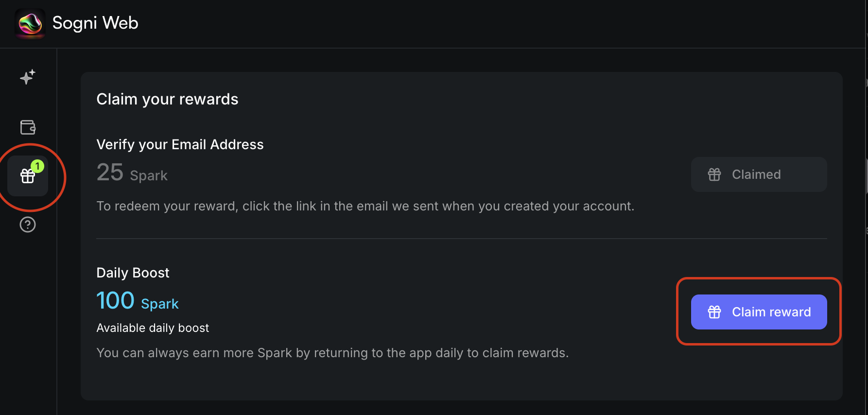
Task: Select the Verify your Email Address heading
Action: coord(180,144)
